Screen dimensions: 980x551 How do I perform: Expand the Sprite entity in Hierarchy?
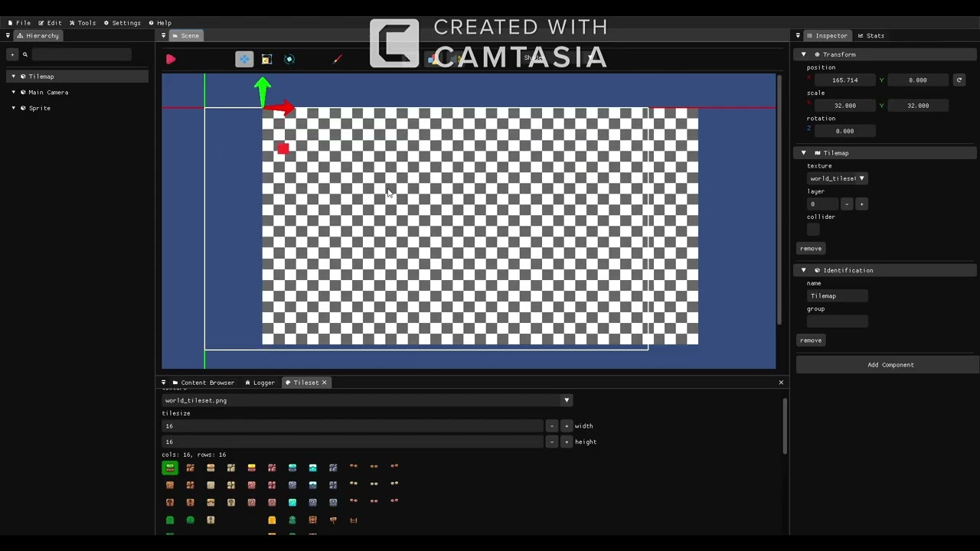[x=13, y=108]
